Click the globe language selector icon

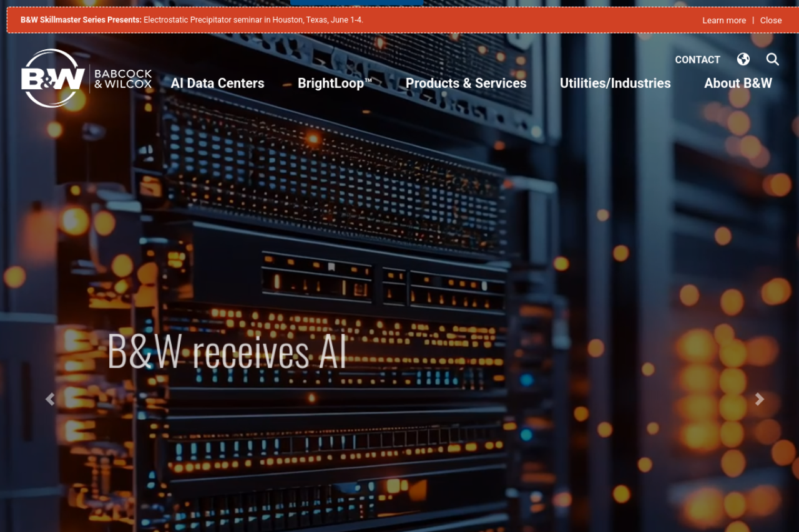coord(743,59)
